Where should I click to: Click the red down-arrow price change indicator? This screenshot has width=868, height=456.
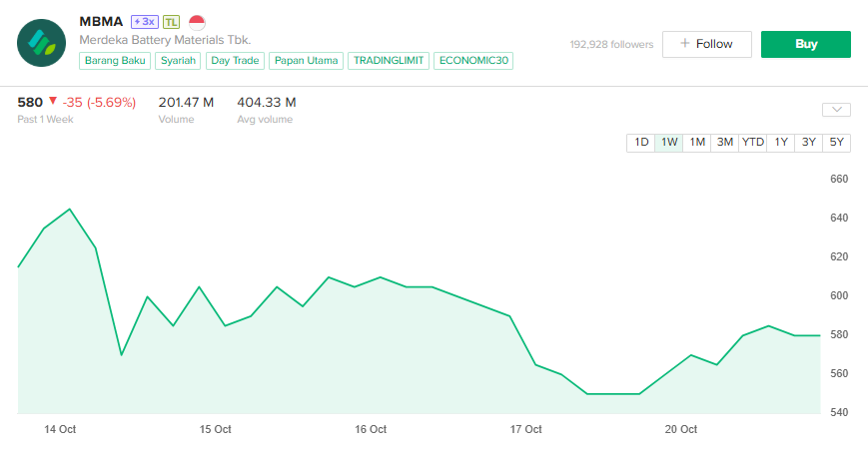click(53, 101)
